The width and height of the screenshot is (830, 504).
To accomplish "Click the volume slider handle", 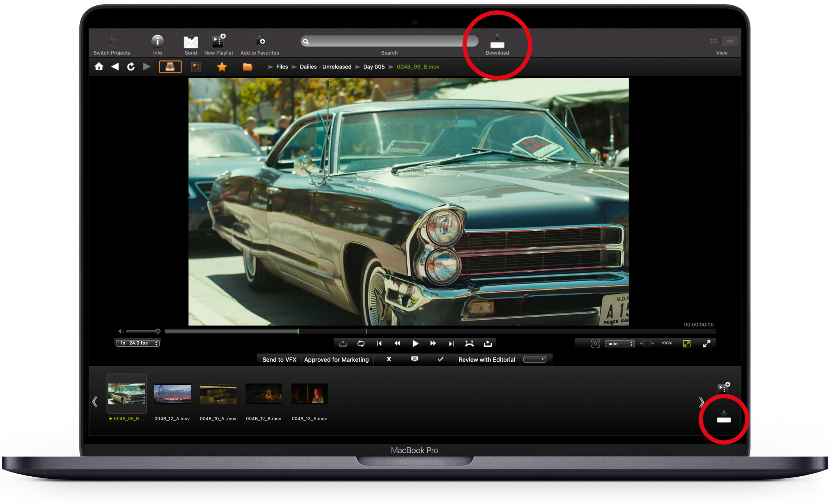I will point(157,331).
